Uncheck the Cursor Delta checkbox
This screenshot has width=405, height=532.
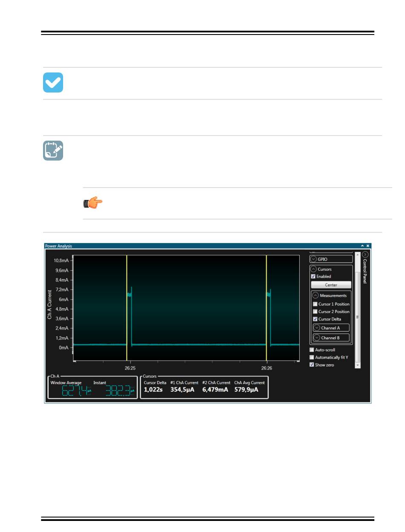(315, 319)
